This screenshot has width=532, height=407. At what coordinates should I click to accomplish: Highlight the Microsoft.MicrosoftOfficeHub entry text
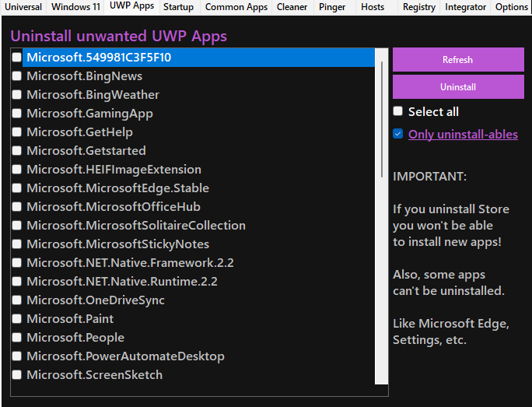pyautogui.click(x=114, y=207)
